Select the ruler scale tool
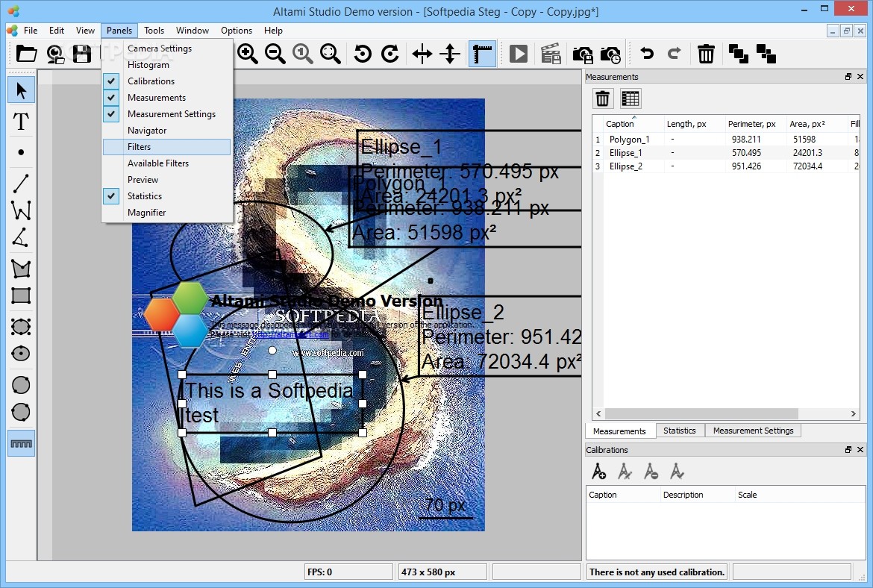Image resolution: width=873 pixels, height=588 pixels. (21, 444)
